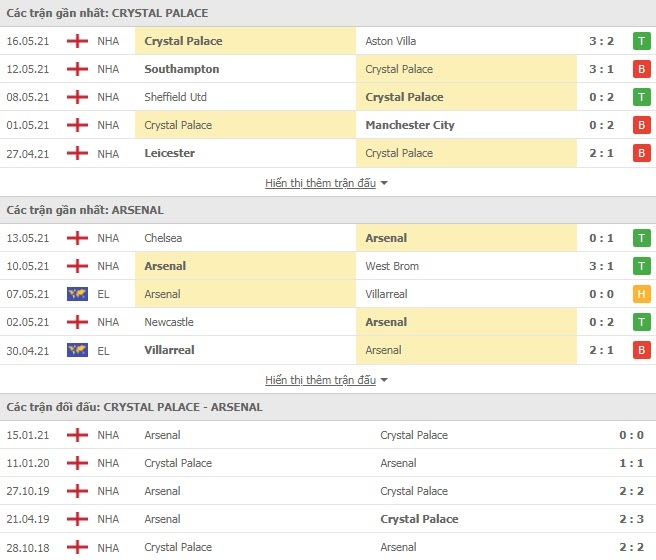
Task: Open the Arsenal vs West Brom 3:1 match
Action: point(328,266)
